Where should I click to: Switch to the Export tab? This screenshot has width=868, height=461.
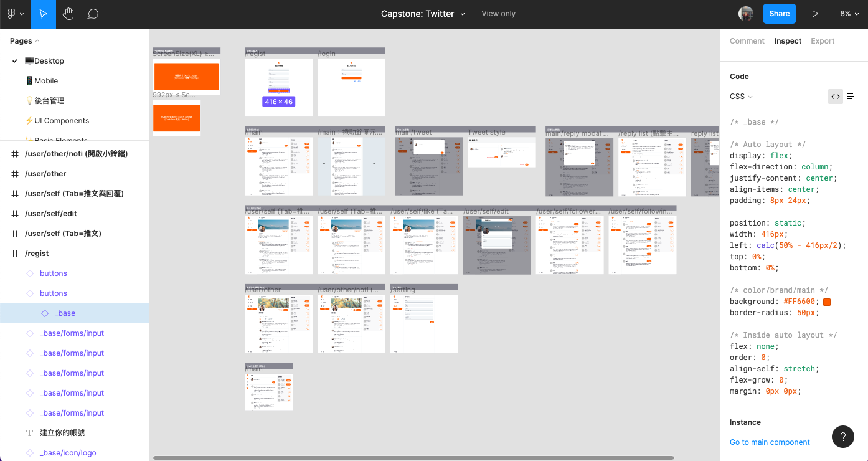(x=822, y=41)
